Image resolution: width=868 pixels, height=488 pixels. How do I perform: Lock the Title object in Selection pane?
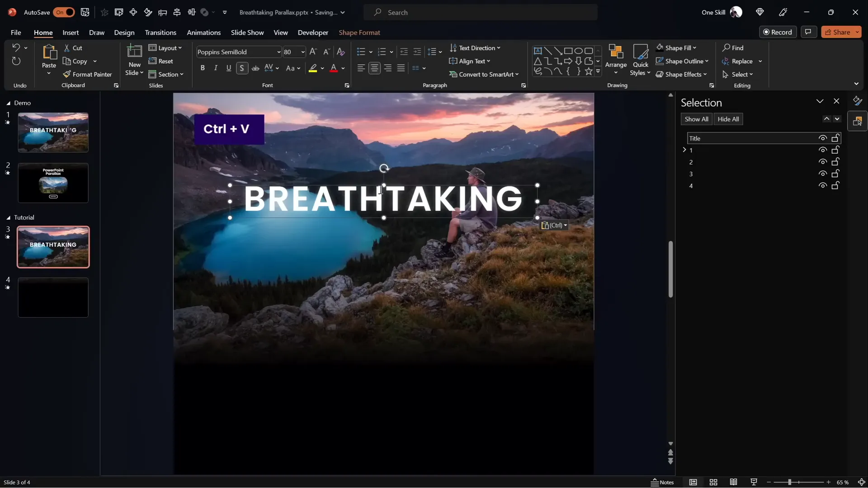[835, 138]
